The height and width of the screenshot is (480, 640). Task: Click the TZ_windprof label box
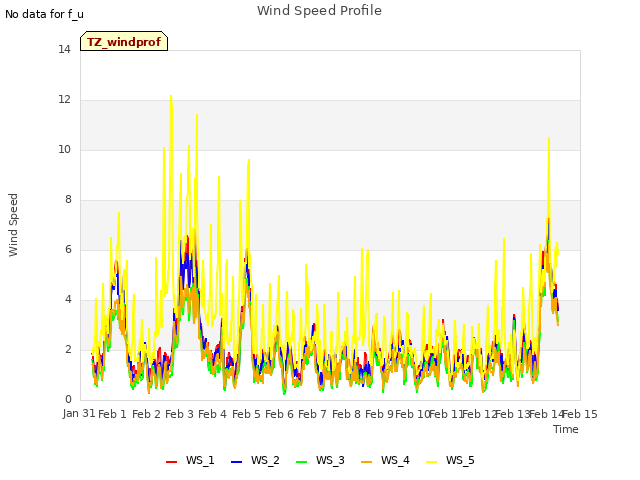click(124, 41)
